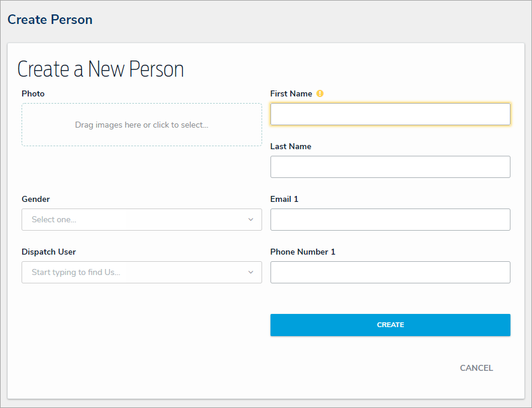
Task: Focus the First Name text field
Action: (390, 114)
